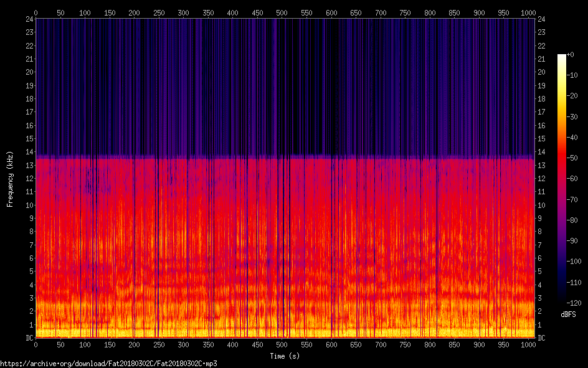Image resolution: width=588 pixels, height=368 pixels.
Task: Click the "Frequency (kHz)" axis title
Action: pyautogui.click(x=10, y=179)
